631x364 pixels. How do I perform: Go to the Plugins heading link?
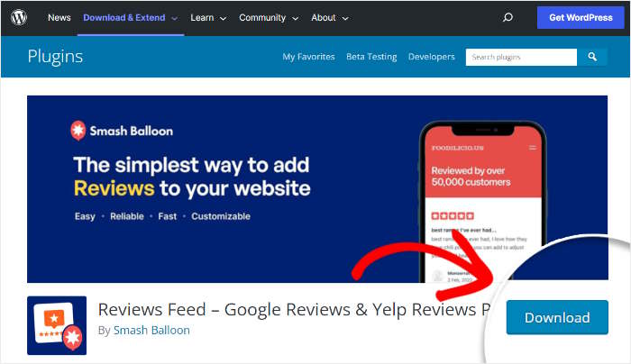tap(55, 57)
